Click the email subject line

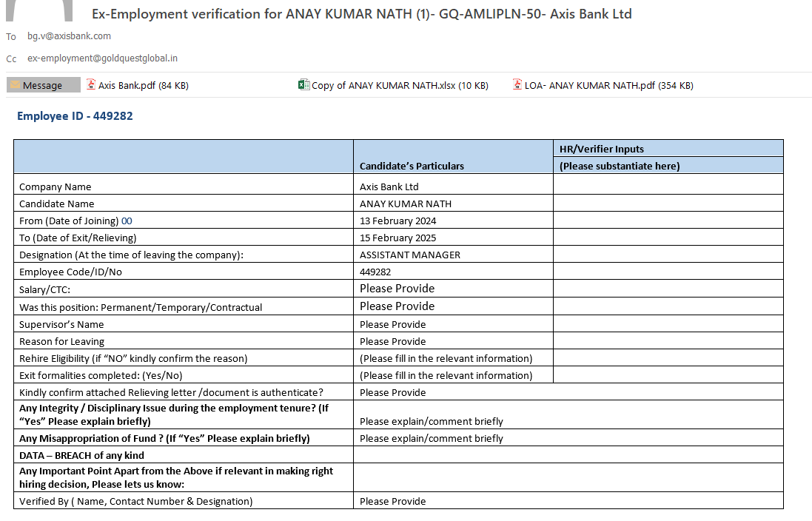[x=361, y=13]
